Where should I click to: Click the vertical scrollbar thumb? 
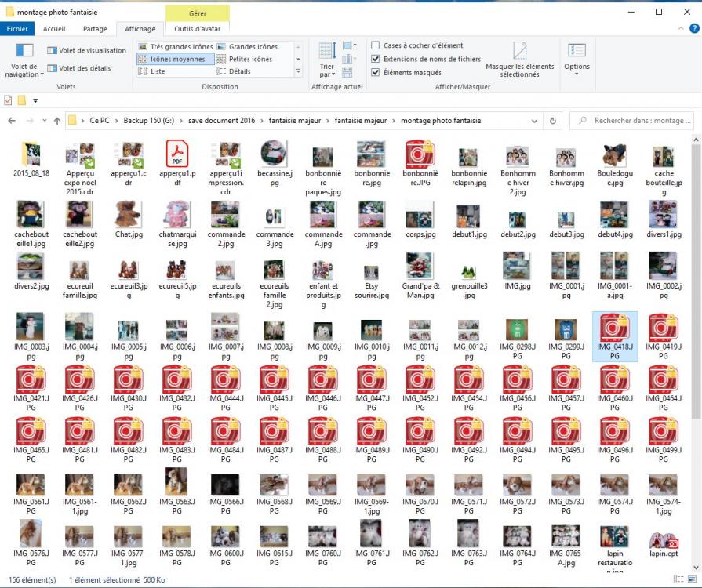tap(695, 282)
